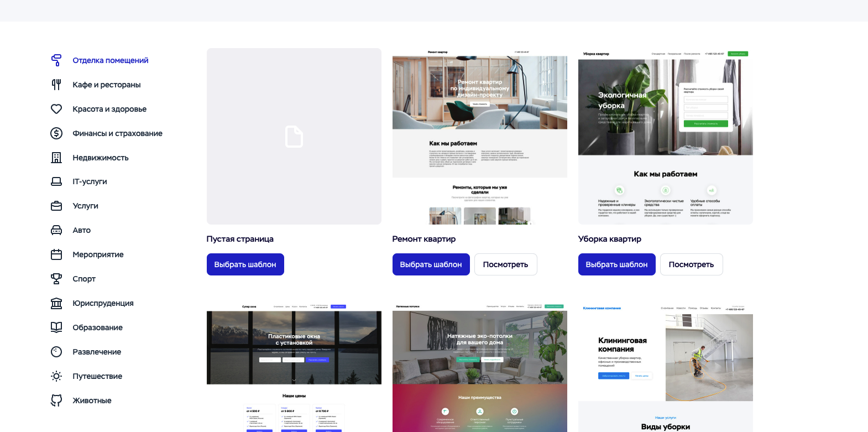Viewport: 868px width, 432px height.
Task: Click the cat icon for Животные
Action: [x=56, y=400]
